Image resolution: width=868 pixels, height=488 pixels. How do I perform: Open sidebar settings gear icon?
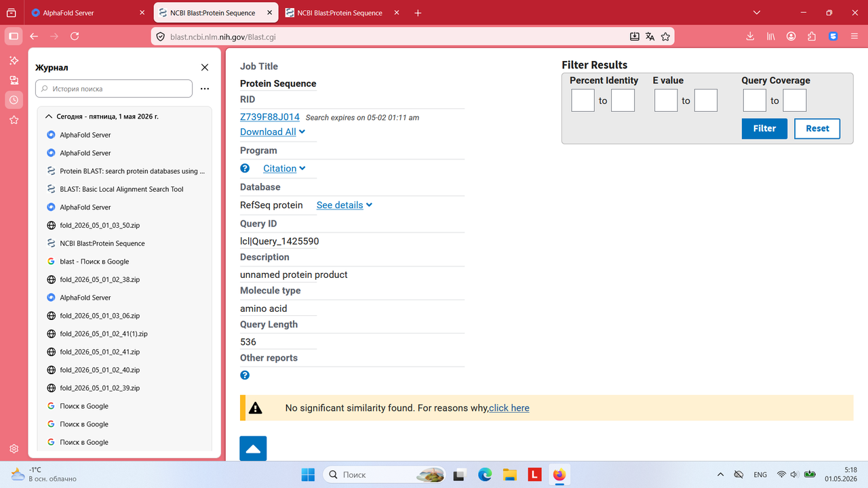pos(14,449)
